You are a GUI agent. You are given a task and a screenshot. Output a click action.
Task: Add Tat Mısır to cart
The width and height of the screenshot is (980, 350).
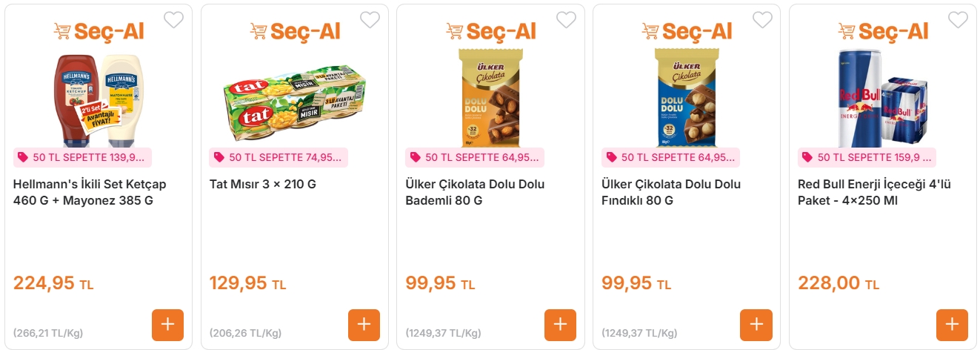point(364,325)
